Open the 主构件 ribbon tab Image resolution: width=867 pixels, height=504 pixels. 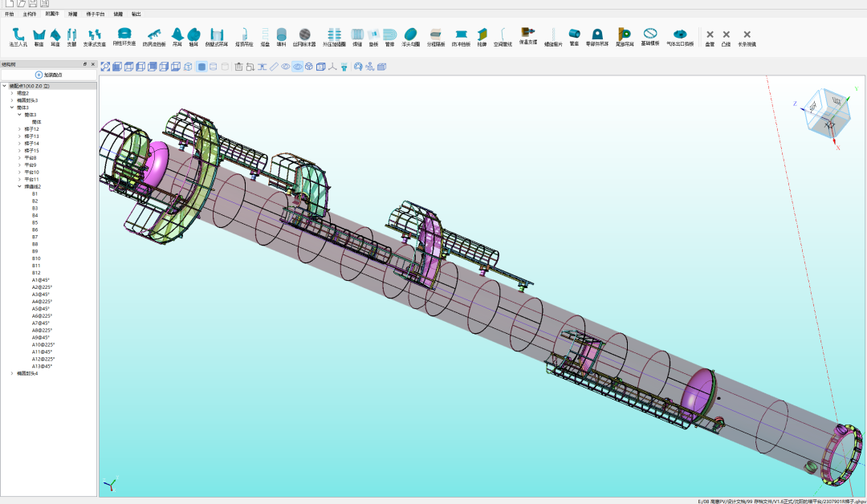(30, 14)
